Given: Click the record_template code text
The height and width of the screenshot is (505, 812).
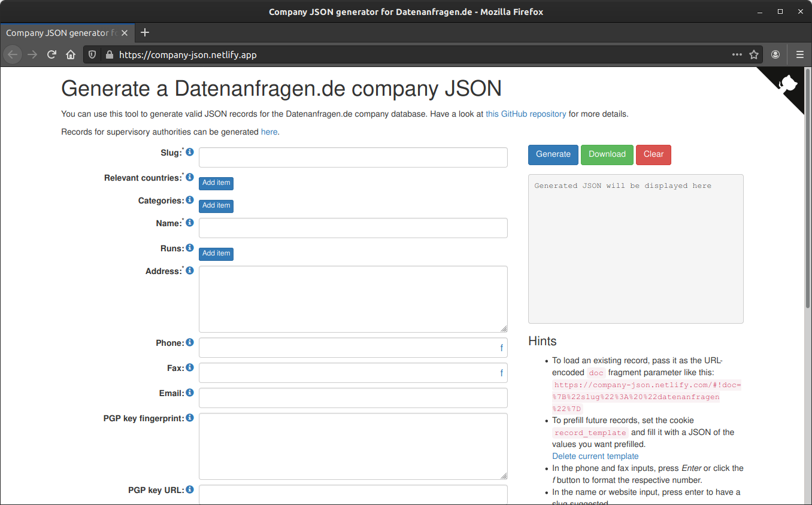Looking at the screenshot, I should coord(590,433).
